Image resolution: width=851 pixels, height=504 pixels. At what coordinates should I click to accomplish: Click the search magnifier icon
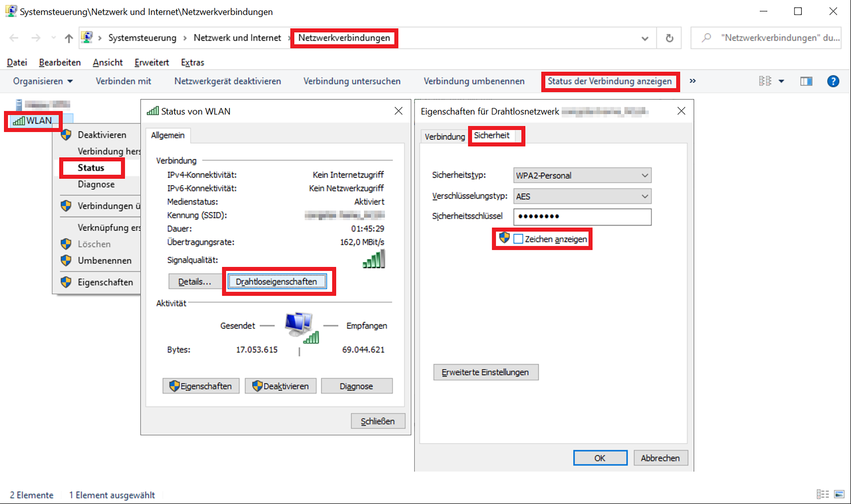pyautogui.click(x=706, y=38)
